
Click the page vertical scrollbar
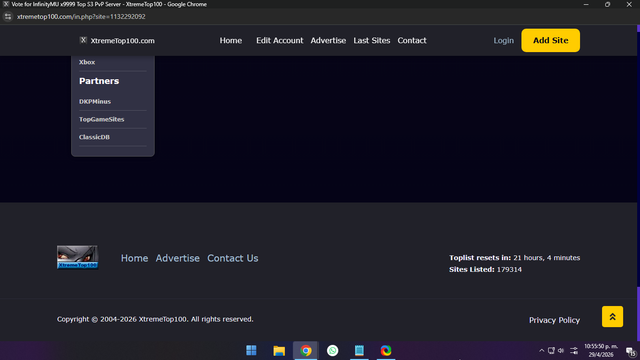click(x=638, y=183)
